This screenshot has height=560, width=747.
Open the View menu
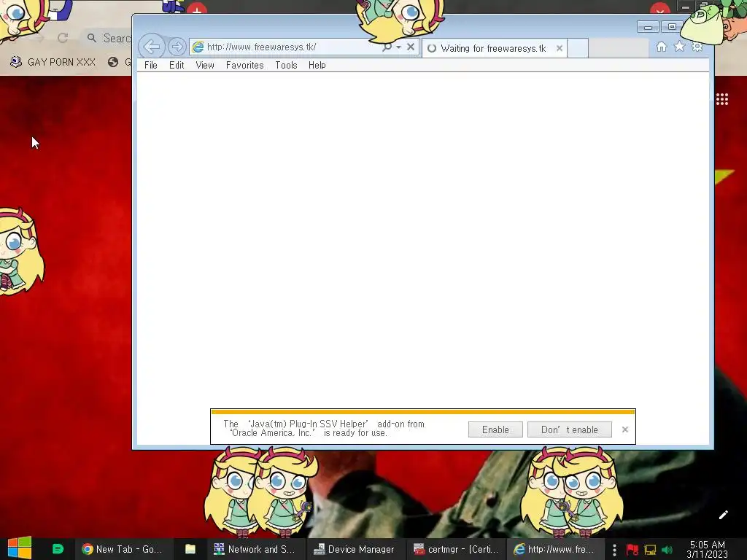pos(205,65)
